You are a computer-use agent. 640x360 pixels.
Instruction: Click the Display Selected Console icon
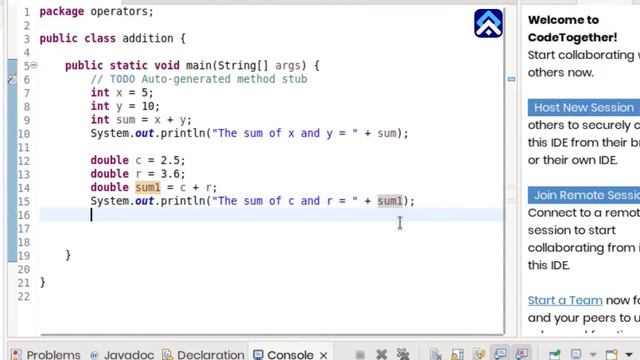click(576, 354)
